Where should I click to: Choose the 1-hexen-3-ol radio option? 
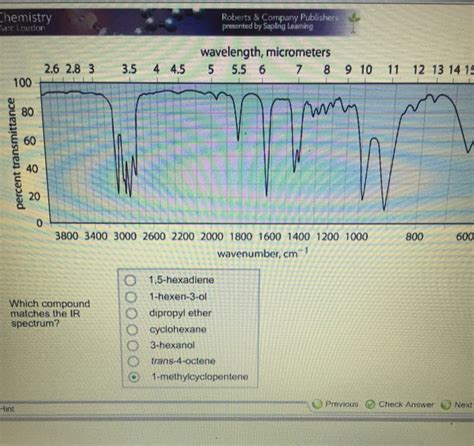[131, 297]
